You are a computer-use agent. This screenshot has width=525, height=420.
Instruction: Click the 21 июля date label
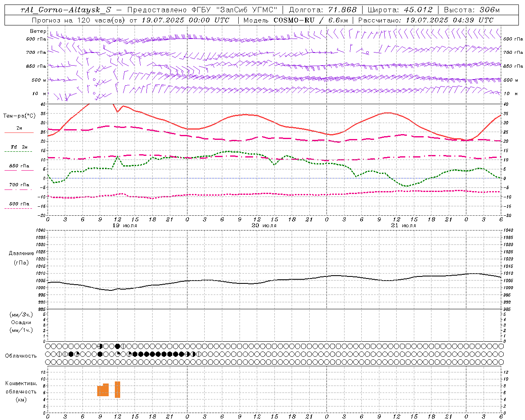(403, 226)
